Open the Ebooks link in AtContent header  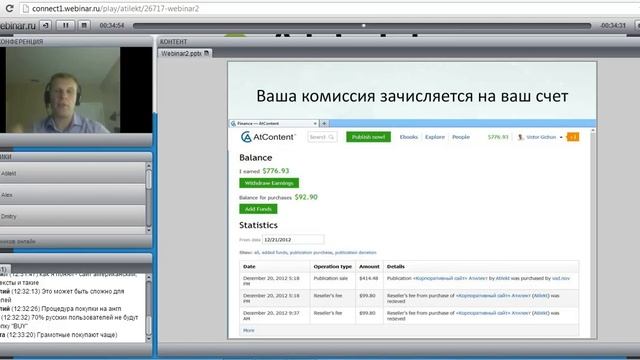pyautogui.click(x=409, y=137)
